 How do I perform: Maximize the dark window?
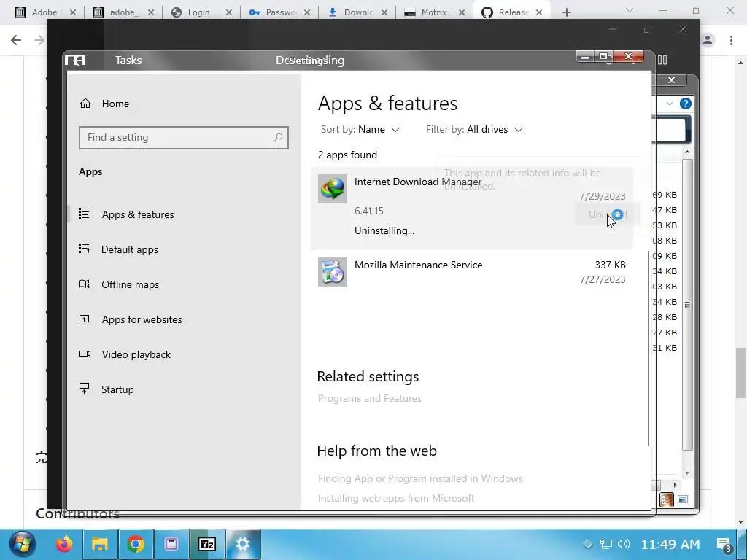[x=648, y=29]
